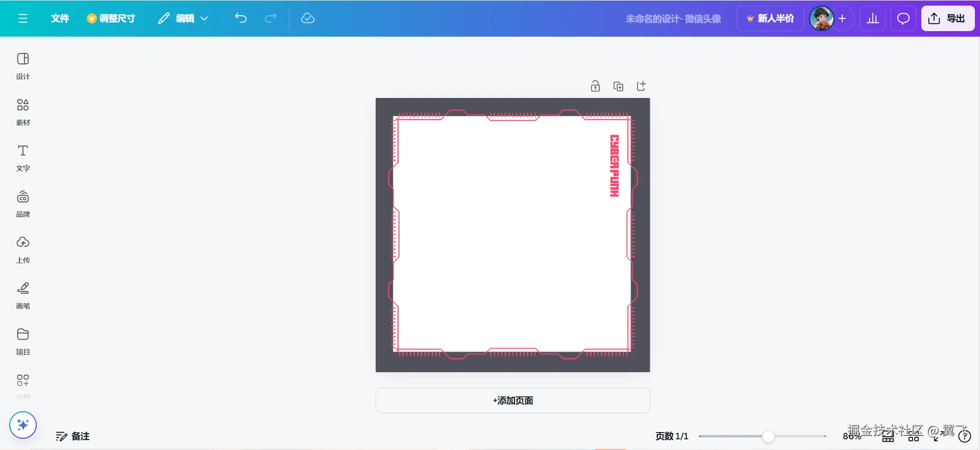
Task: Redo the last undone action
Action: pyautogui.click(x=271, y=18)
